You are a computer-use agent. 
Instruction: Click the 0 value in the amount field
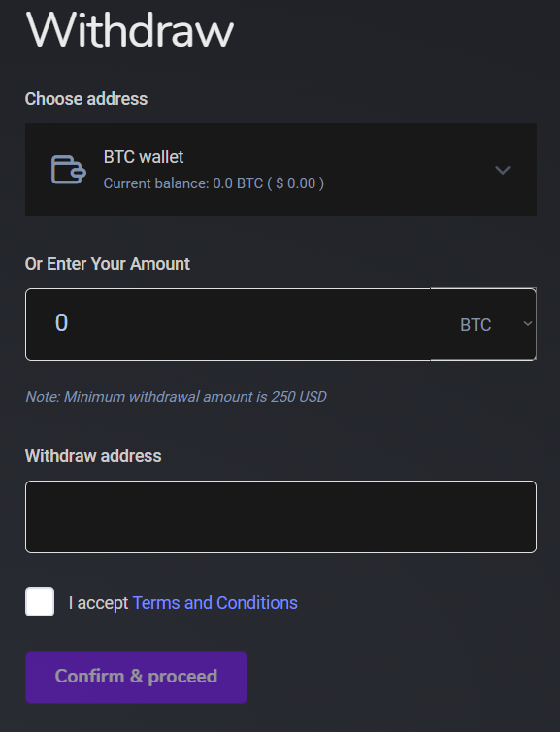pos(61,322)
